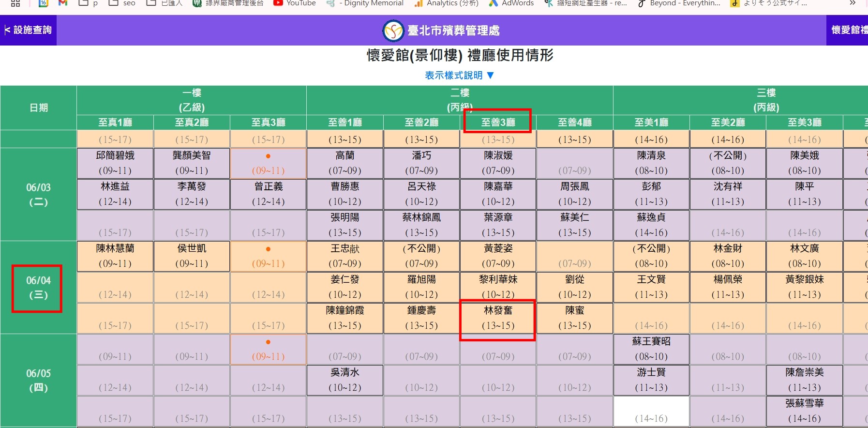Screen dimensions: 868x428
Task: Open the 縮短網址產生器 bookmark
Action: [x=585, y=3]
